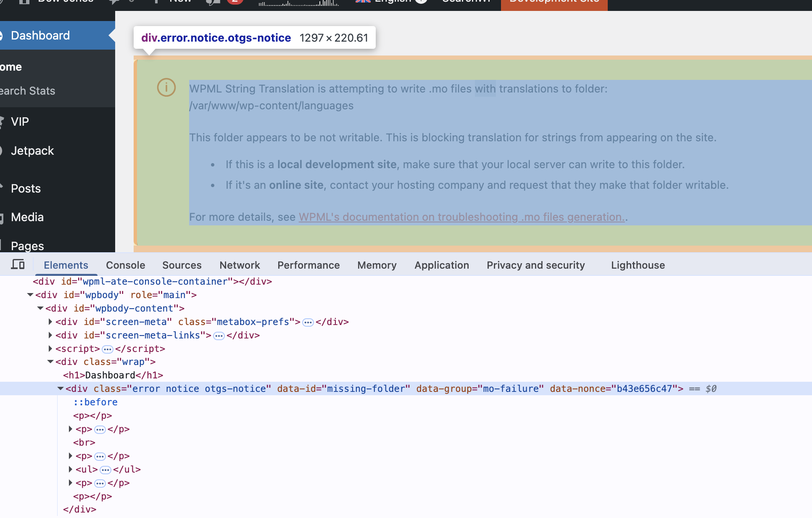Expand the script node arrow
The height and width of the screenshot is (518, 812).
tap(50, 349)
